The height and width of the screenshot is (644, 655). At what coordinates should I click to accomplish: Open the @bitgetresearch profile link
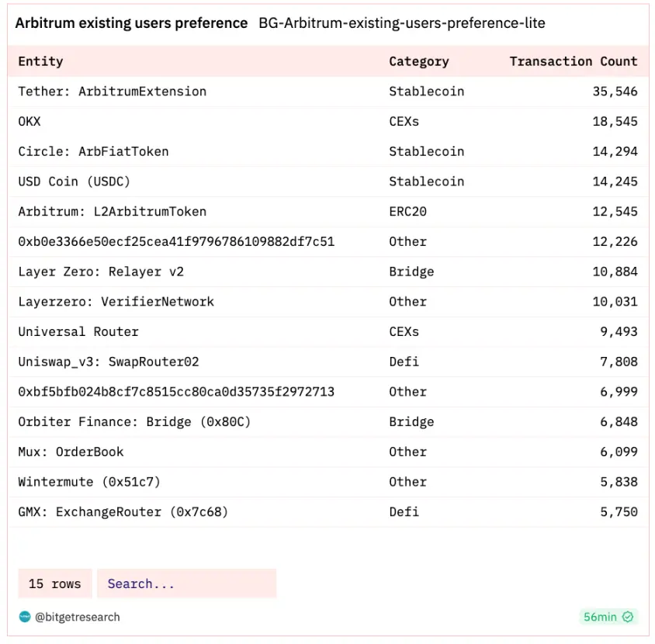tap(77, 617)
